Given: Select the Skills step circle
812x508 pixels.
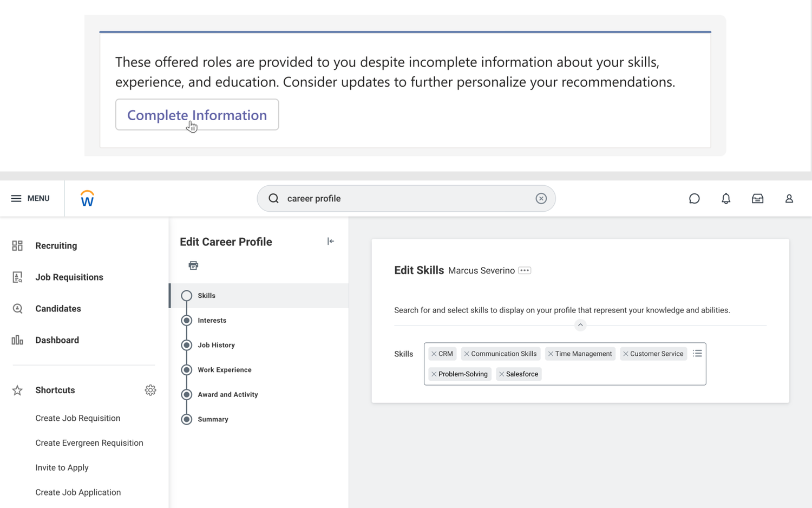Looking at the screenshot, I should pyautogui.click(x=187, y=296).
